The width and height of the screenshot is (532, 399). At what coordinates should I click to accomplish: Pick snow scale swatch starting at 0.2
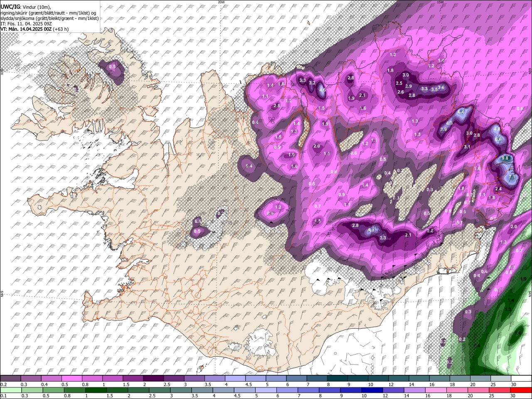pyautogui.click(x=10, y=379)
